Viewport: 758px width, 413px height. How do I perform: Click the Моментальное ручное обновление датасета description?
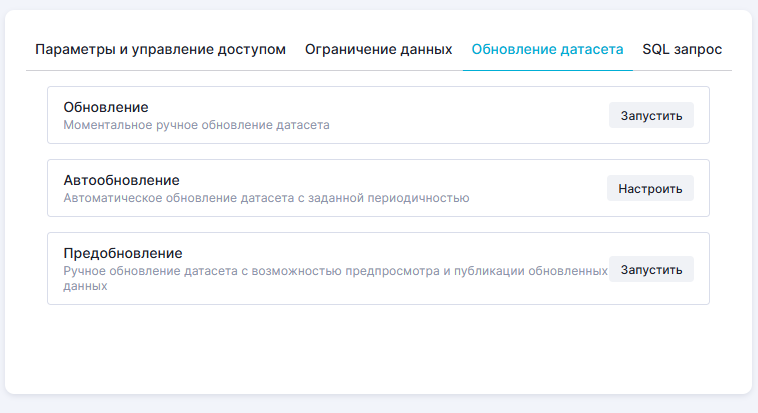pyautogui.click(x=196, y=125)
